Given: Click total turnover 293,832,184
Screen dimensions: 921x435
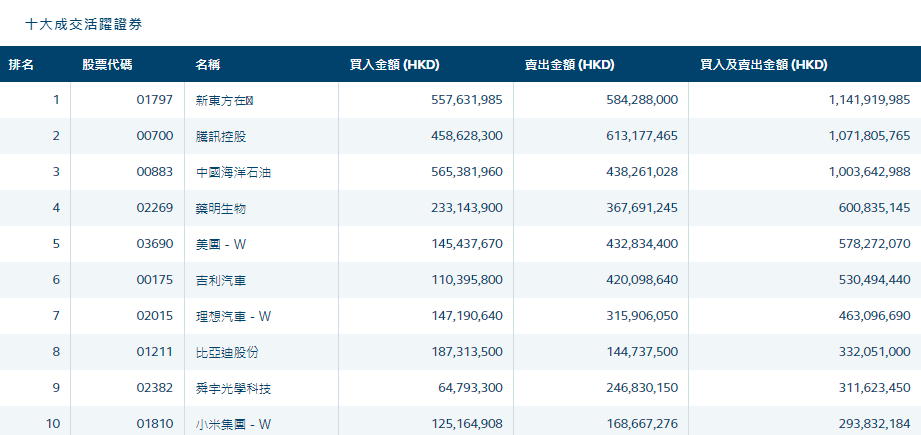Looking at the screenshot, I should coord(875,424).
